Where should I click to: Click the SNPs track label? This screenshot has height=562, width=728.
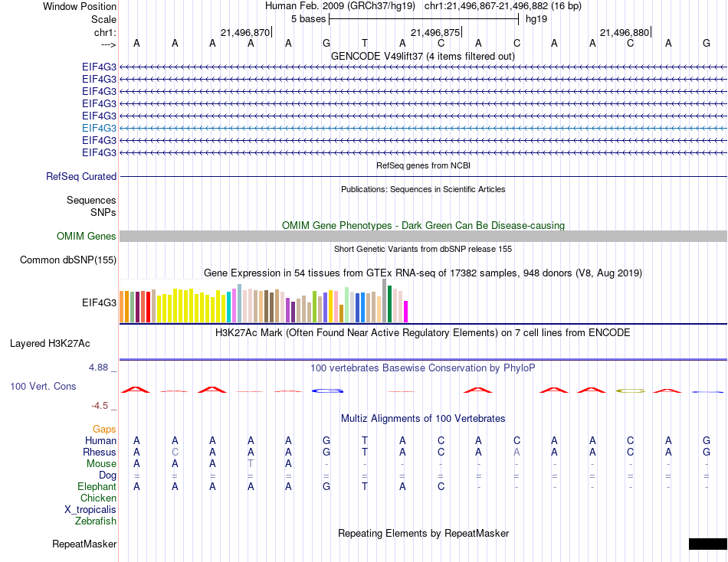(x=103, y=212)
